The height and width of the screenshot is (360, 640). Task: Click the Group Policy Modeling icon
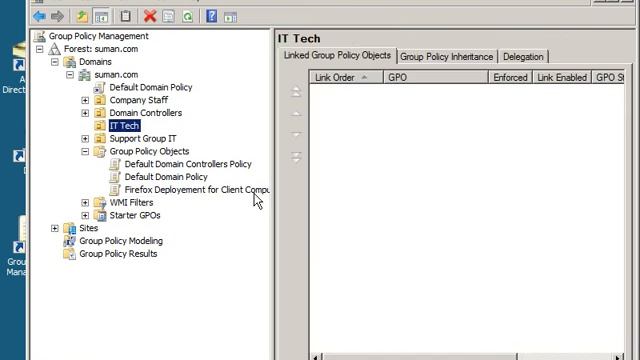[x=70, y=241]
